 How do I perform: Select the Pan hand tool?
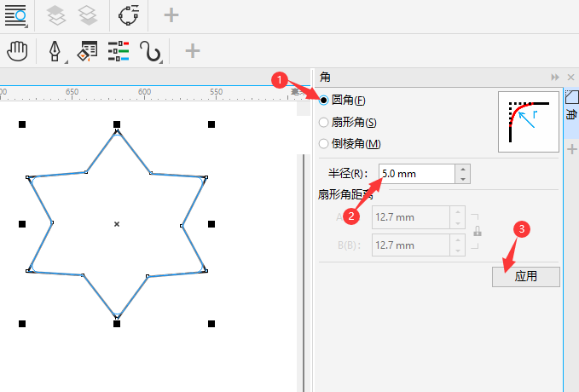click(x=17, y=51)
